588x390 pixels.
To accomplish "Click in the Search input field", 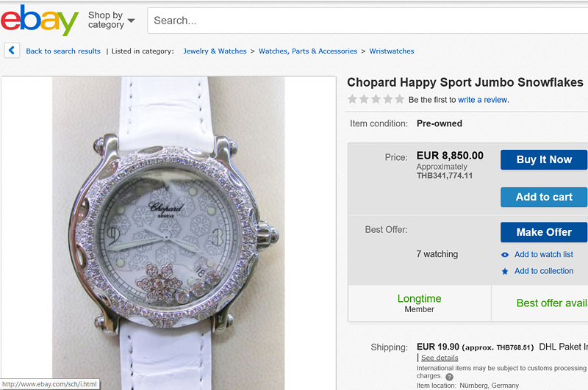I will point(367,21).
